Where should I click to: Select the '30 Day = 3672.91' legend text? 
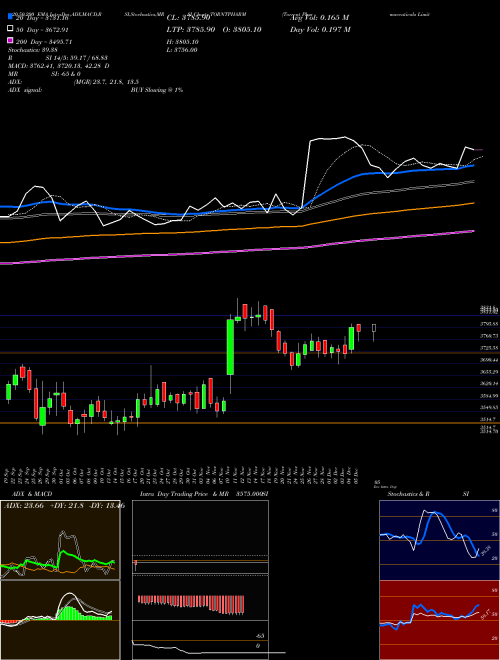click(x=43, y=30)
